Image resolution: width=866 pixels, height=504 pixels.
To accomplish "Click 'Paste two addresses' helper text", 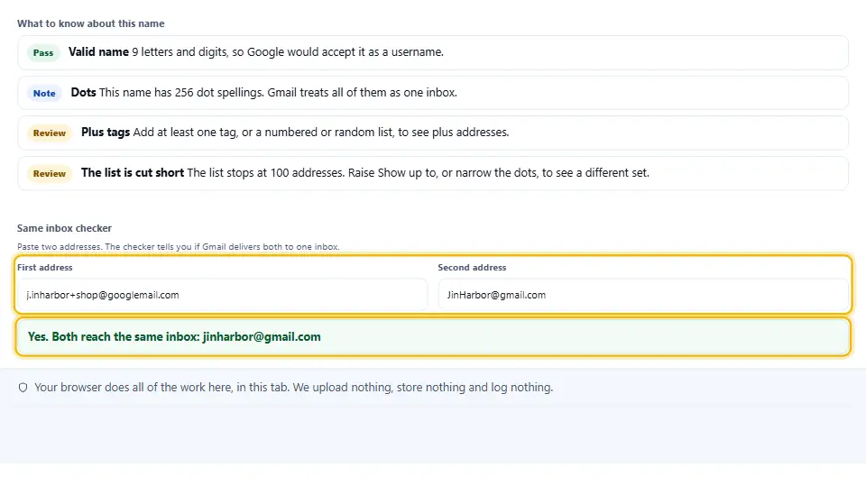I will [x=179, y=247].
